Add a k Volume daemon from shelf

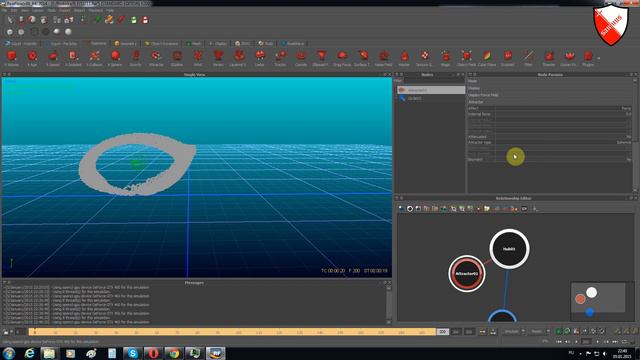[x=11, y=58]
